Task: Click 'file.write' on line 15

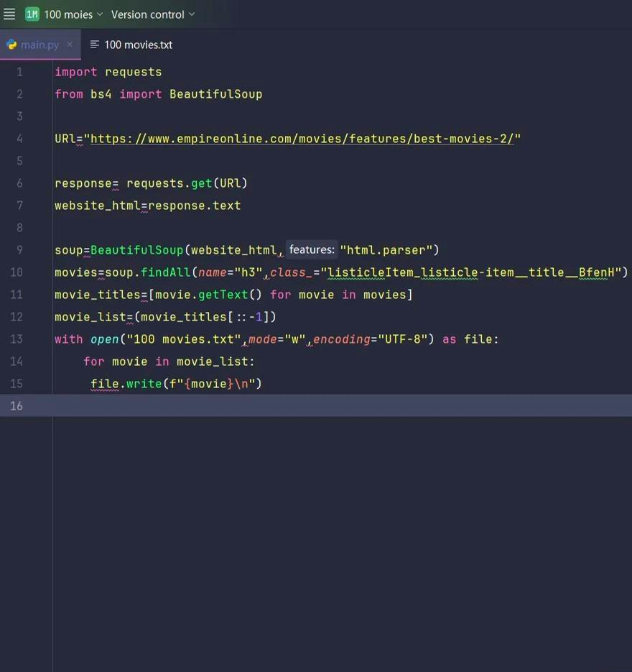Action: click(x=126, y=384)
